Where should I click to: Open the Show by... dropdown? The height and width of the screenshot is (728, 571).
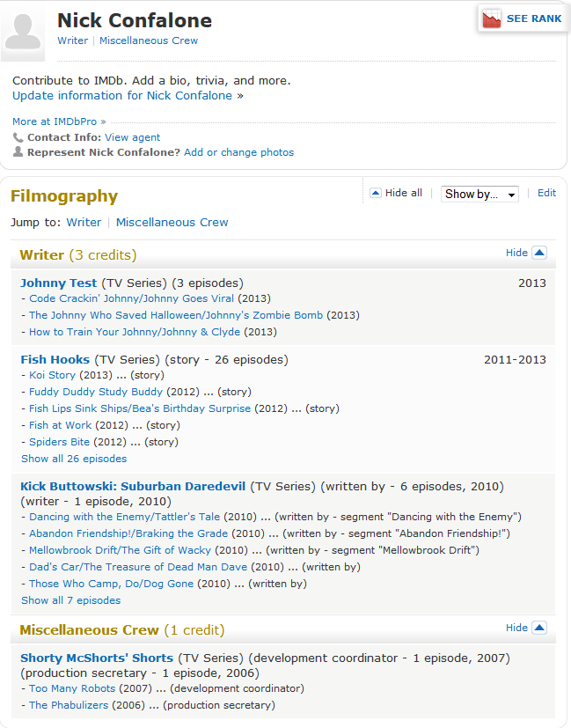479,194
